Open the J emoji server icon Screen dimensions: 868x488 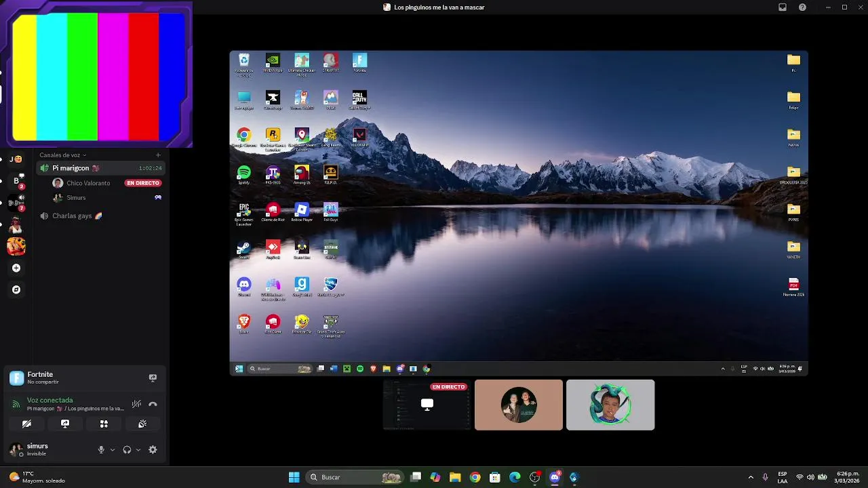(16, 159)
